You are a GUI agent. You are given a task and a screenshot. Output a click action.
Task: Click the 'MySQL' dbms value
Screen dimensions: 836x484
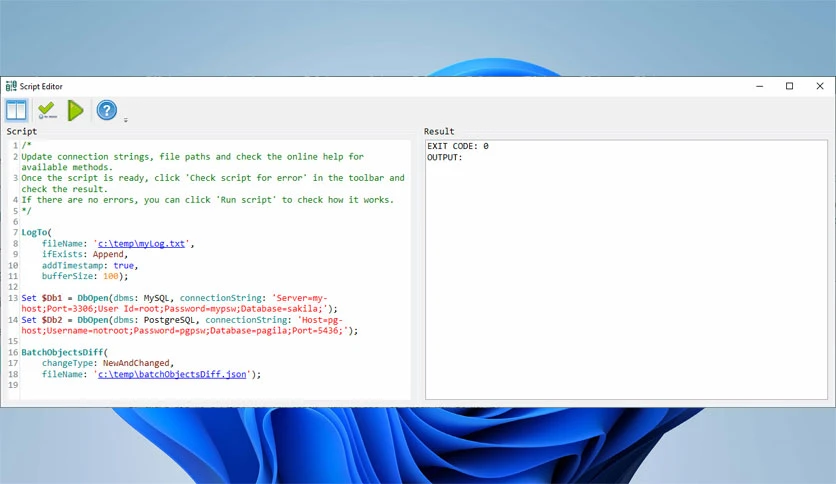(x=156, y=298)
